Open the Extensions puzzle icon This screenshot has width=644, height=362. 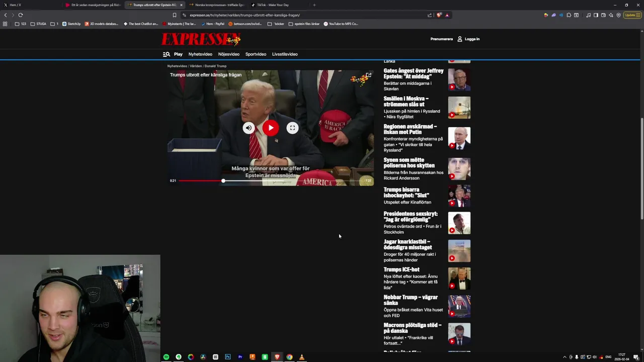tap(569, 15)
